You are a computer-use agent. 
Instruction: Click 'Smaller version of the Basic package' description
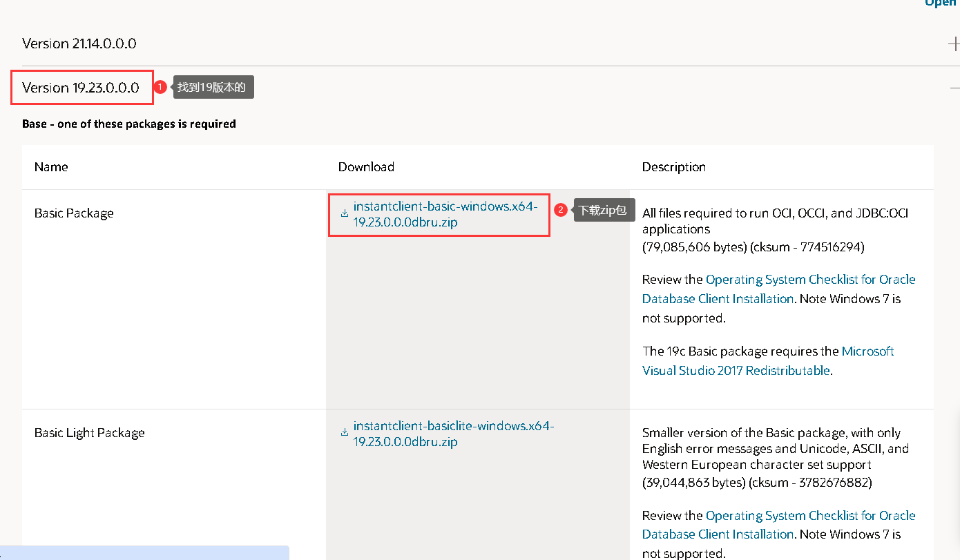tap(776, 449)
